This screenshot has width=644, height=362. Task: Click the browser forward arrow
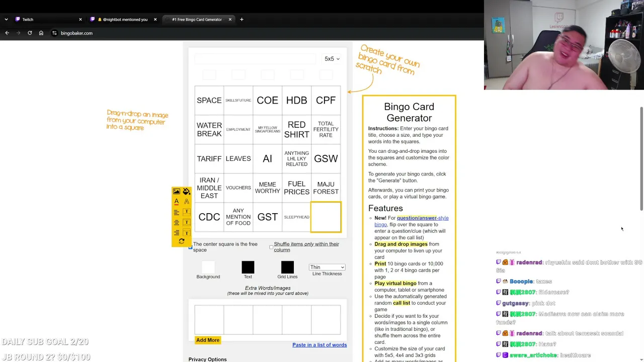(x=18, y=33)
